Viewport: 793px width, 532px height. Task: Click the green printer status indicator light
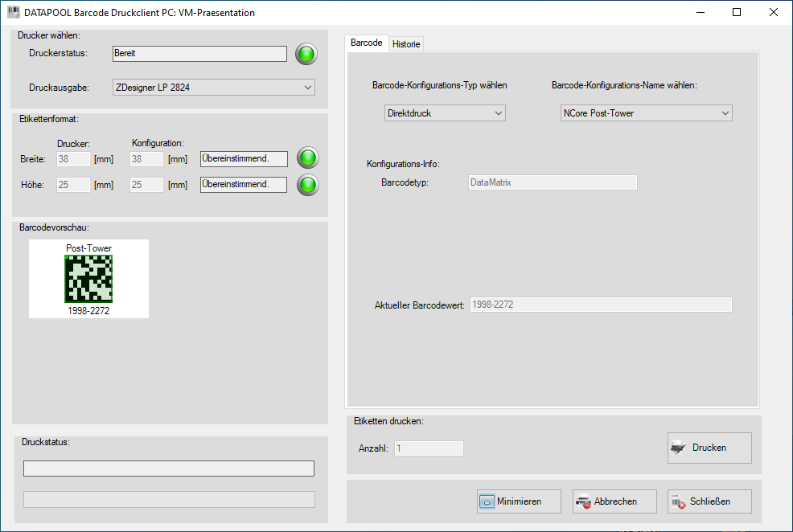tap(306, 55)
